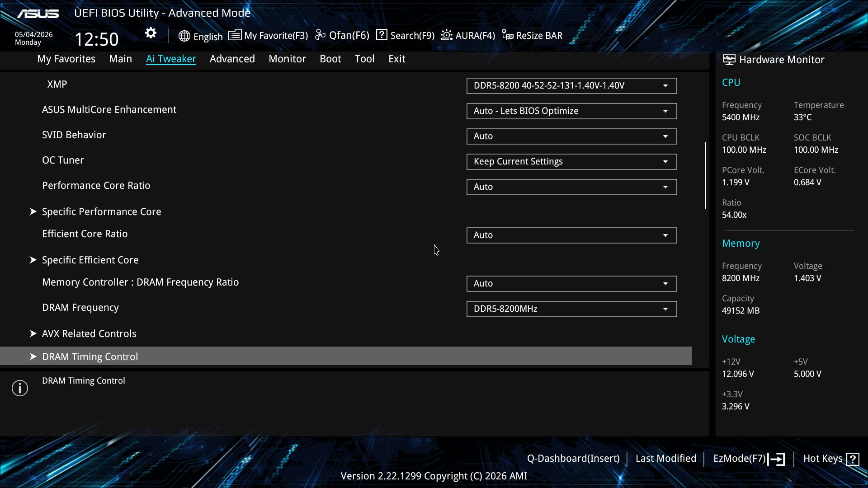Open Qfan(F6) fan icon
The height and width of the screenshot is (488, 868).
[x=320, y=35]
